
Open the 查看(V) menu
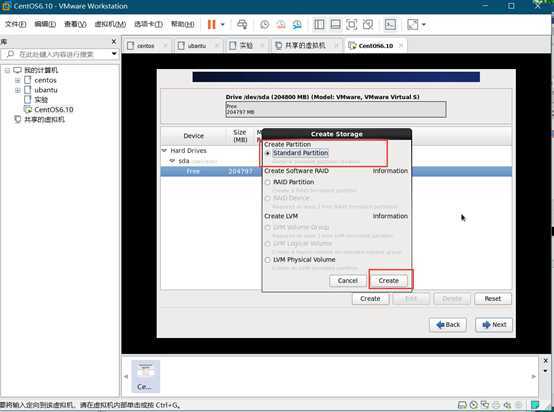(75, 24)
